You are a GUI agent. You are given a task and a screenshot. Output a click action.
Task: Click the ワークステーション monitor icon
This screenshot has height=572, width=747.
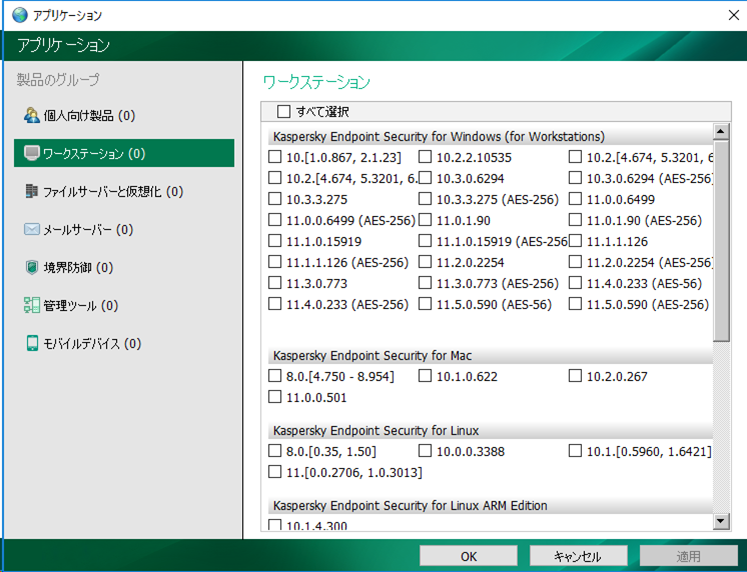pyautogui.click(x=31, y=153)
